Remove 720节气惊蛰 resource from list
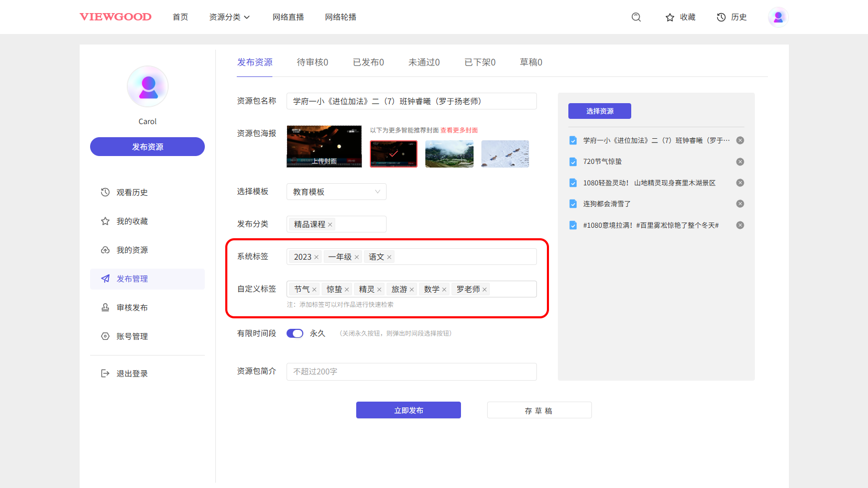 (x=740, y=162)
